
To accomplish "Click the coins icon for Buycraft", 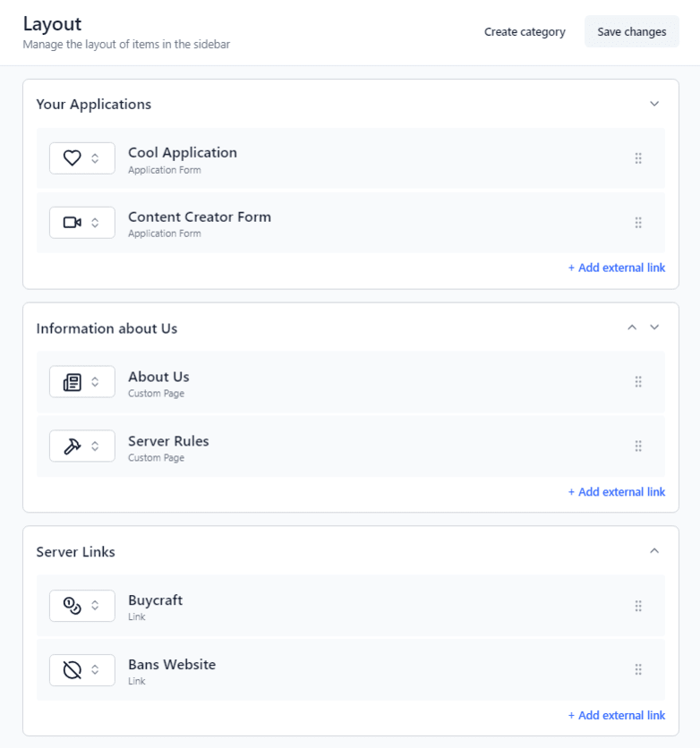I will click(73, 606).
